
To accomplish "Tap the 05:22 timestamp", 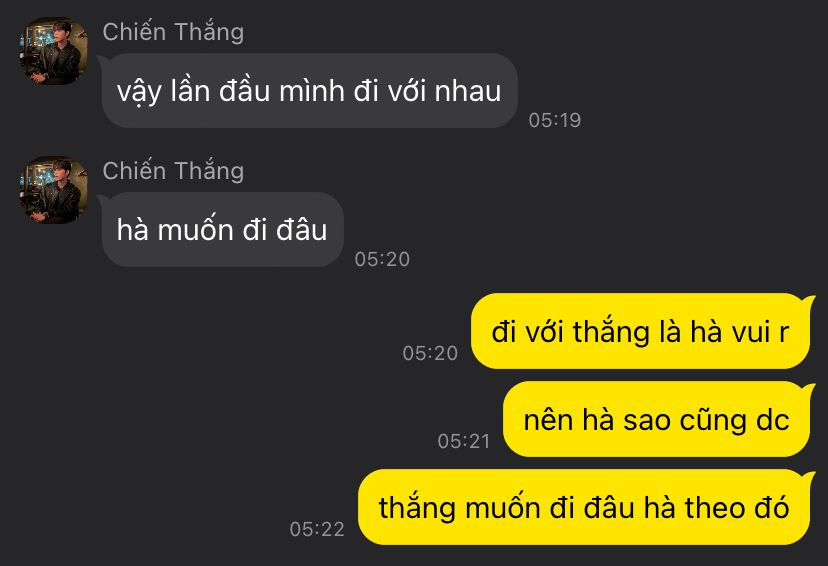I will [x=317, y=529].
